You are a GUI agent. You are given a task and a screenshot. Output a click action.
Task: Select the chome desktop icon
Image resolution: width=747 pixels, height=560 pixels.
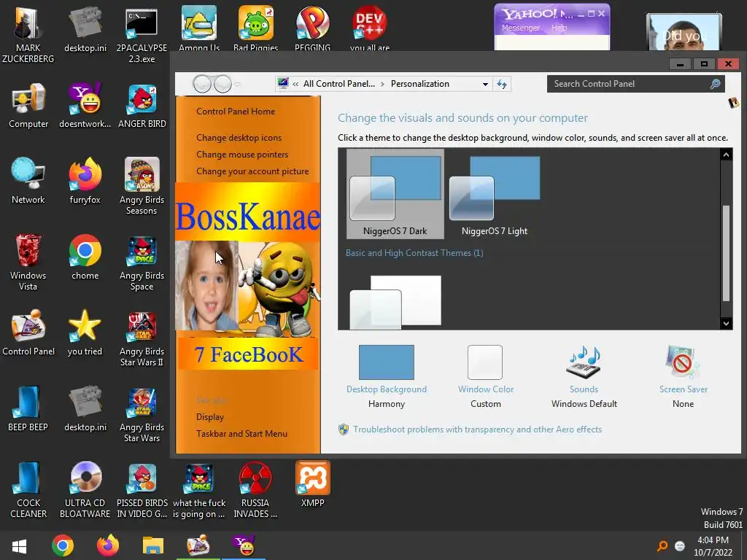[85, 257]
